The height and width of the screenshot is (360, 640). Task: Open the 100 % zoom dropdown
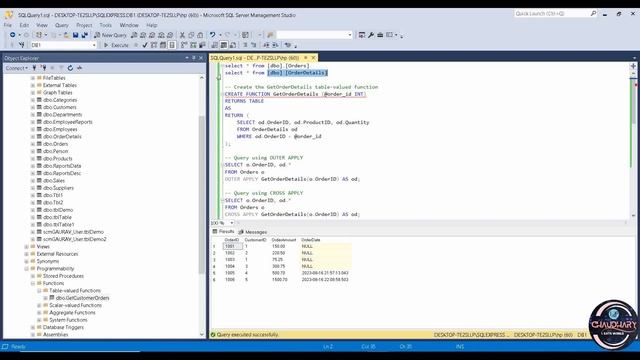(x=231, y=223)
